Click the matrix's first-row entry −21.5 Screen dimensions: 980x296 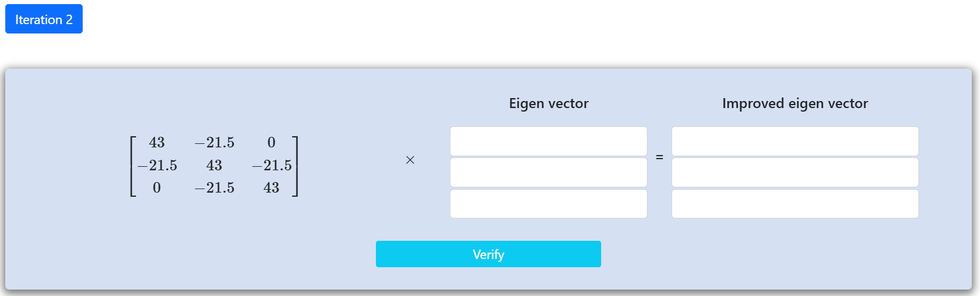click(214, 142)
